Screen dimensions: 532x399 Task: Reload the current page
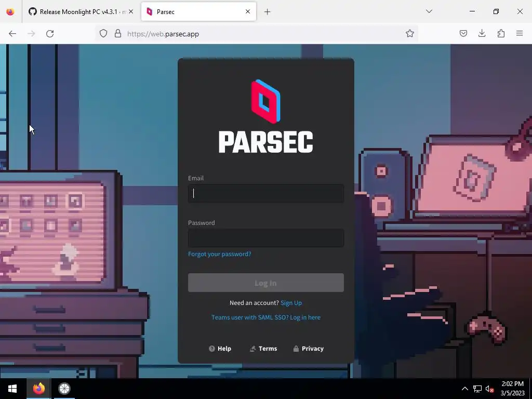tap(50, 34)
